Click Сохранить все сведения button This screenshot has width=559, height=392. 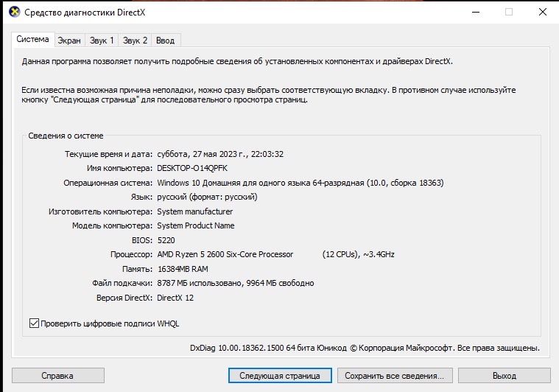click(395, 376)
